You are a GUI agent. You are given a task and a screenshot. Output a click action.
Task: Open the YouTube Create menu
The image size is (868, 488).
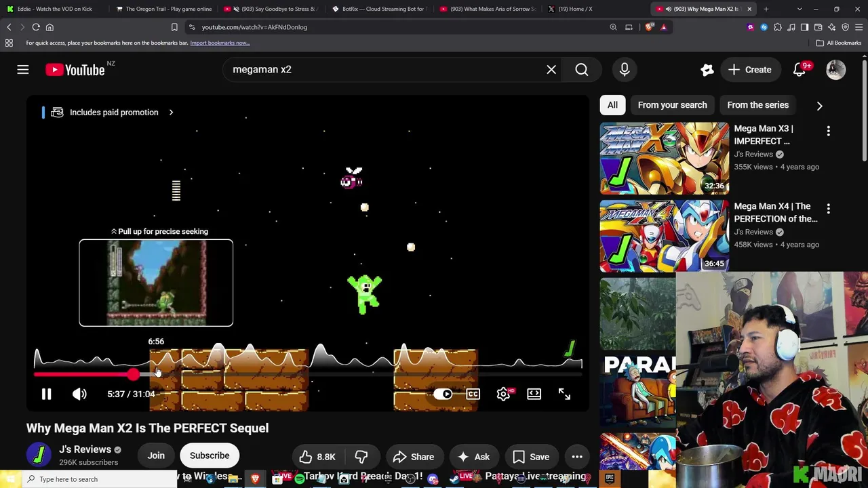[x=749, y=69]
